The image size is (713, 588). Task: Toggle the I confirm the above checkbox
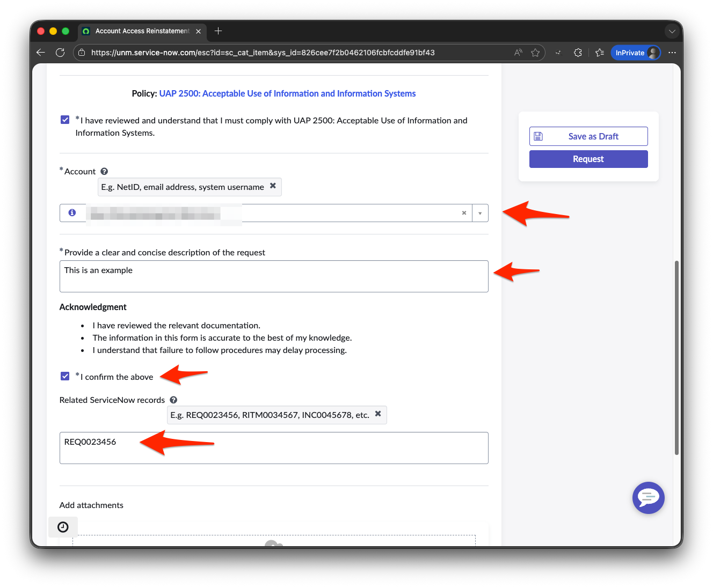pos(65,376)
